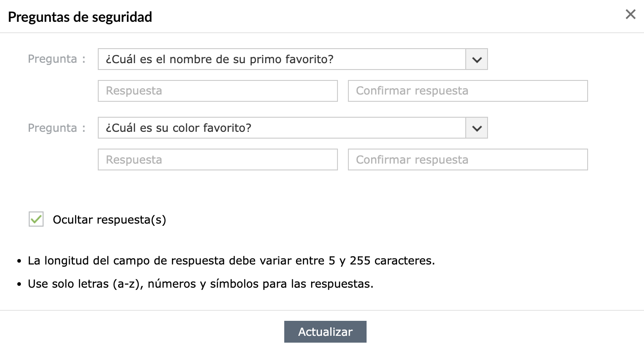Click the 'Use solo letras (a-z)' rule text
This screenshot has width=644, height=349.
[x=201, y=284]
